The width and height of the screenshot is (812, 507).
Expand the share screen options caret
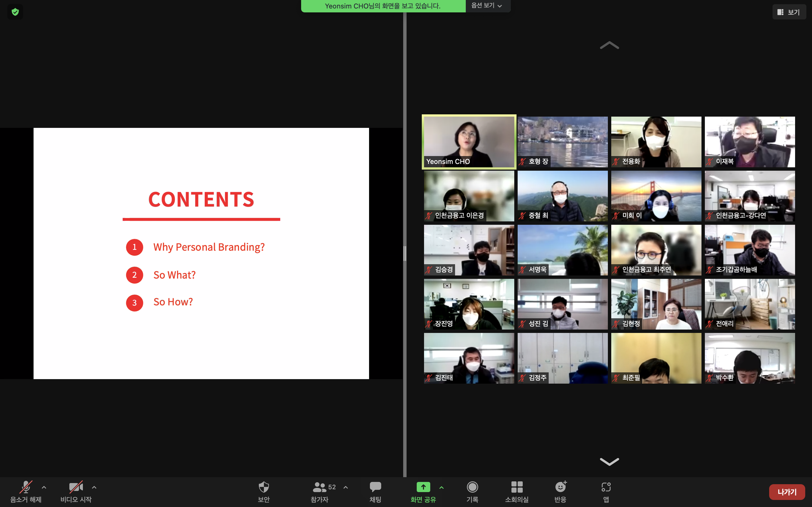[x=442, y=488]
